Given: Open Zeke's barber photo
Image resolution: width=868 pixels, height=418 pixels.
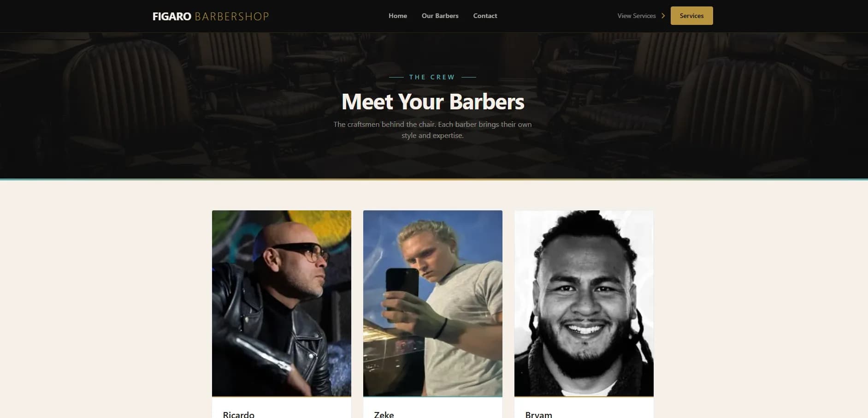Looking at the screenshot, I should 432,303.
